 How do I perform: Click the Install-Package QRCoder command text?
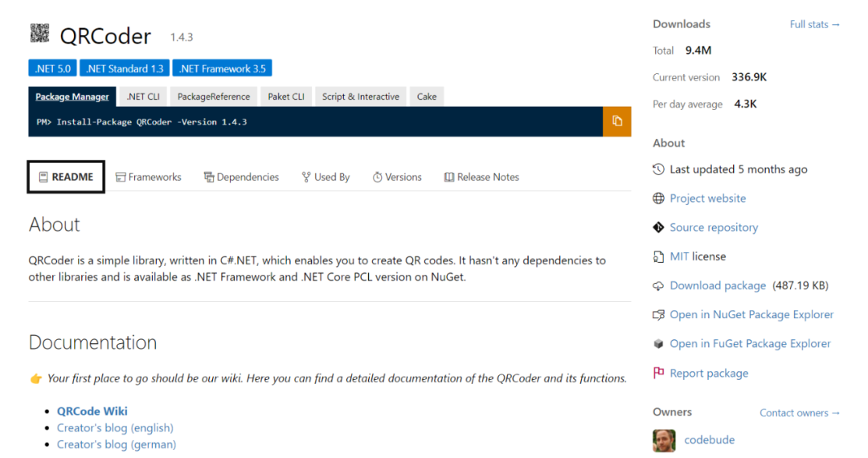coord(141,121)
